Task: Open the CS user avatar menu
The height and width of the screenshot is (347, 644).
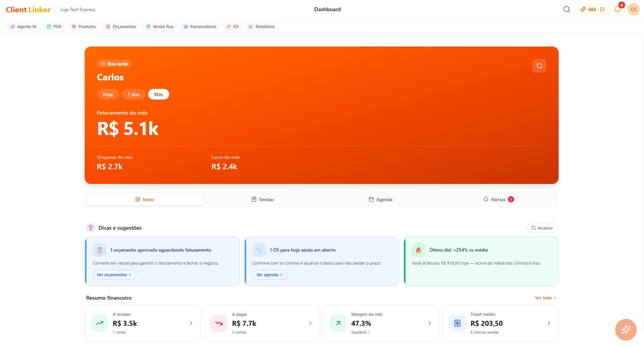Action: 633,9
